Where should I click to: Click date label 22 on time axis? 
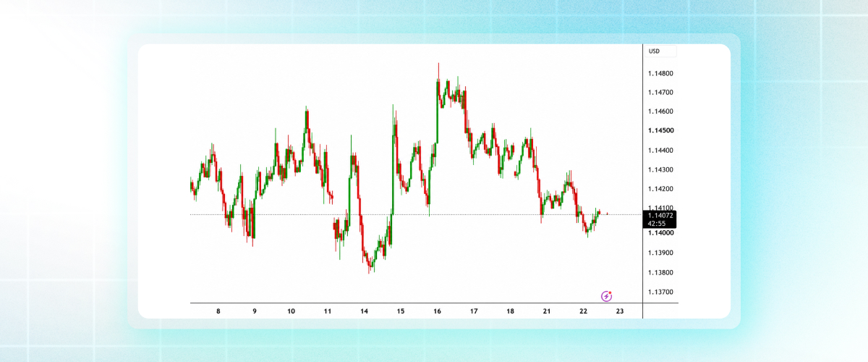[x=583, y=311]
